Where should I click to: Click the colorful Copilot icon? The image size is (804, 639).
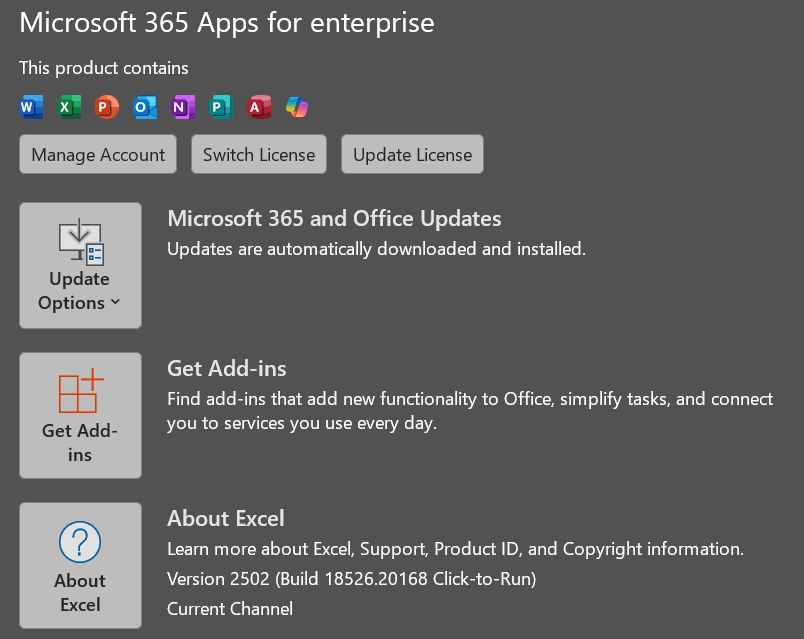pyautogui.click(x=297, y=107)
